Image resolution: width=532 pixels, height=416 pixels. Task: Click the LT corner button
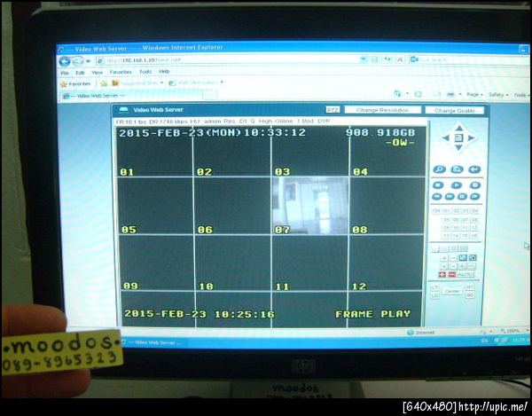click(434, 287)
